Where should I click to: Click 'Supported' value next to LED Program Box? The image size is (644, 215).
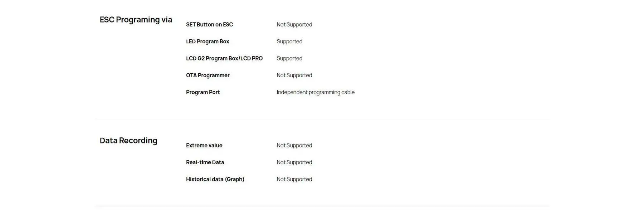click(x=289, y=41)
